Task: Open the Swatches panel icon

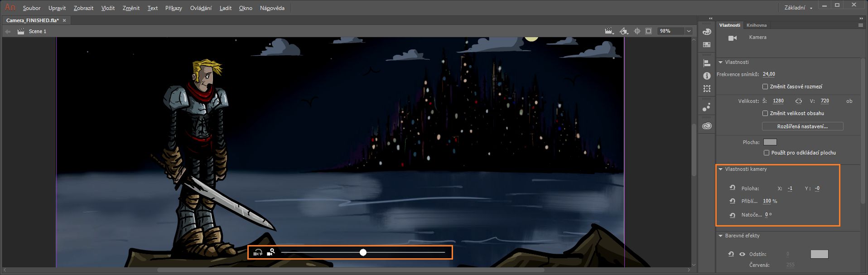Action: point(707,45)
